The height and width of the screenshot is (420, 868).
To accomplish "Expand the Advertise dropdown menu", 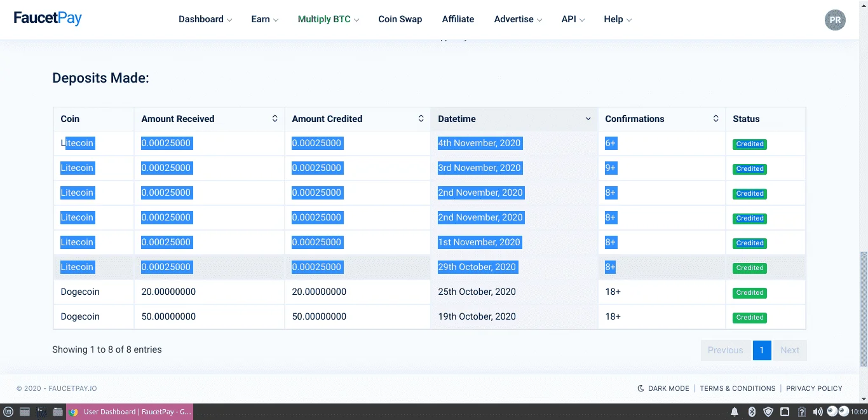I will click(x=519, y=19).
